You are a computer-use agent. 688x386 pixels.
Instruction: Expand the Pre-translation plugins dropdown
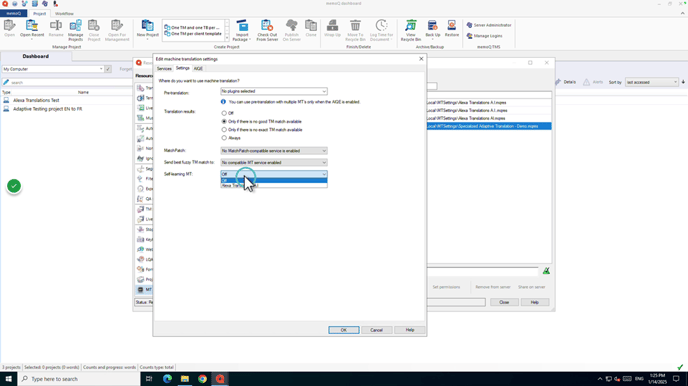pos(274,91)
